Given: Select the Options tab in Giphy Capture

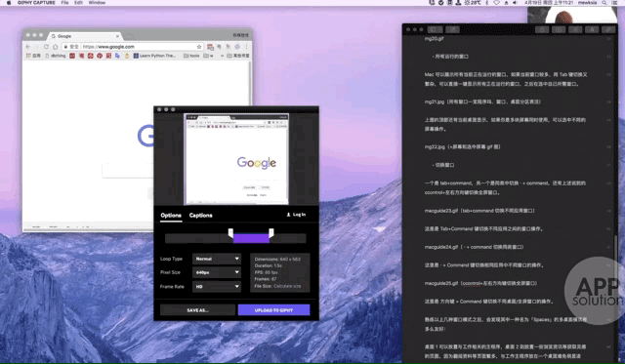Looking at the screenshot, I should click(x=171, y=215).
